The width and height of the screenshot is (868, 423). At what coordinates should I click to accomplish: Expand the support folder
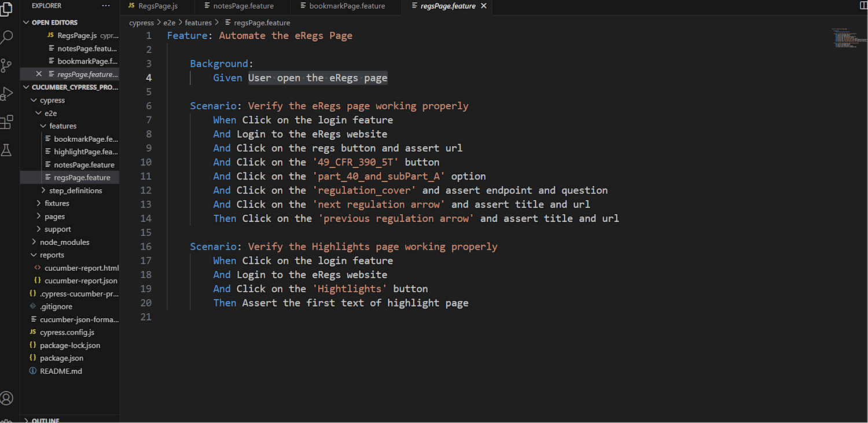pyautogui.click(x=38, y=229)
